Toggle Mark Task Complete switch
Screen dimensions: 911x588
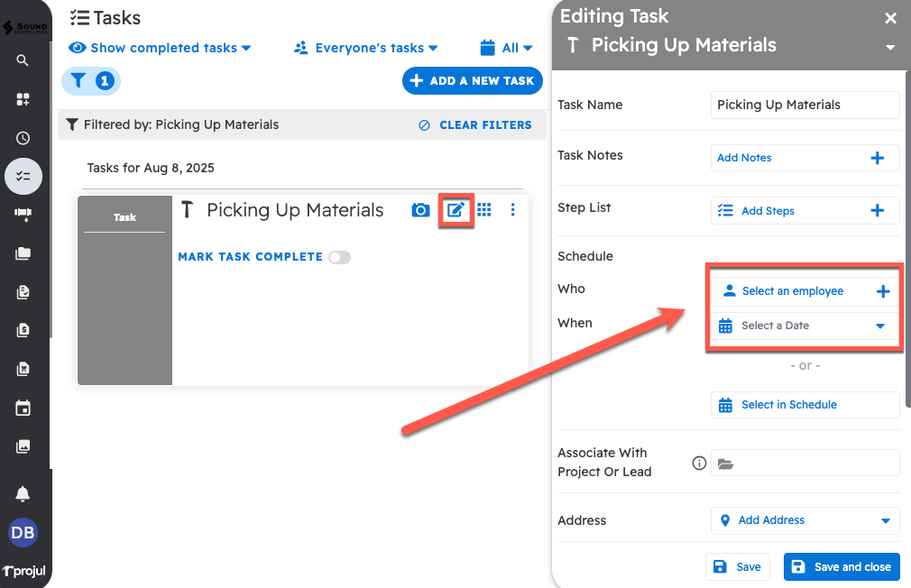click(x=339, y=257)
